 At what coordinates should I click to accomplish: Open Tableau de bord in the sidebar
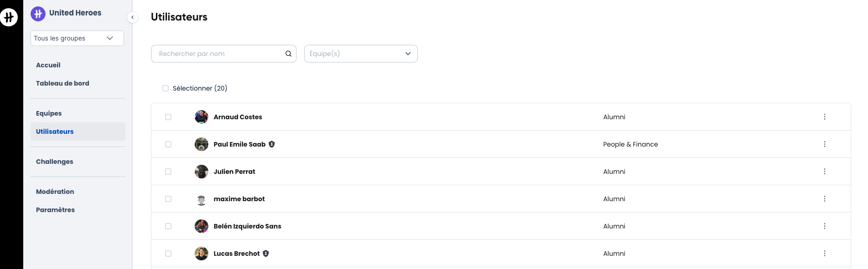click(x=62, y=83)
